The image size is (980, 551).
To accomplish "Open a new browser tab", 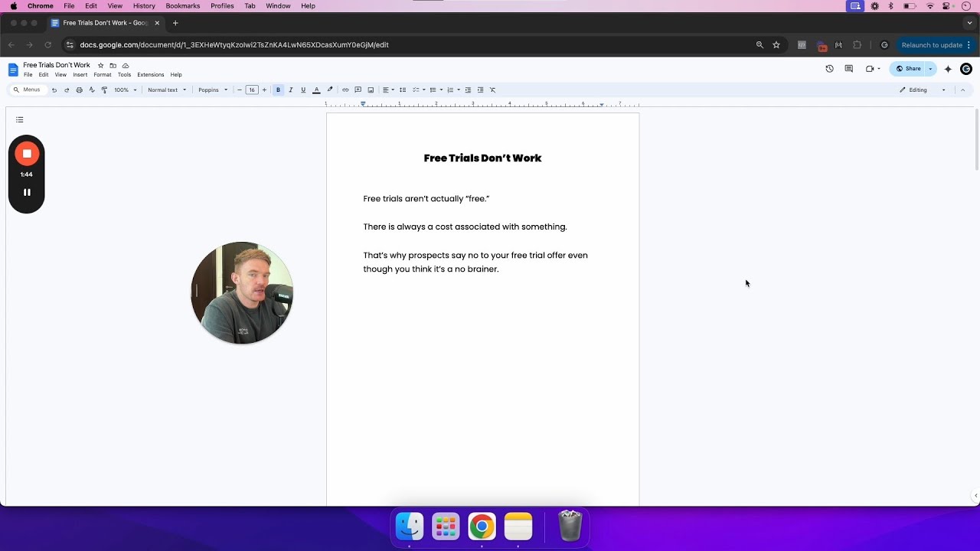I will (175, 23).
